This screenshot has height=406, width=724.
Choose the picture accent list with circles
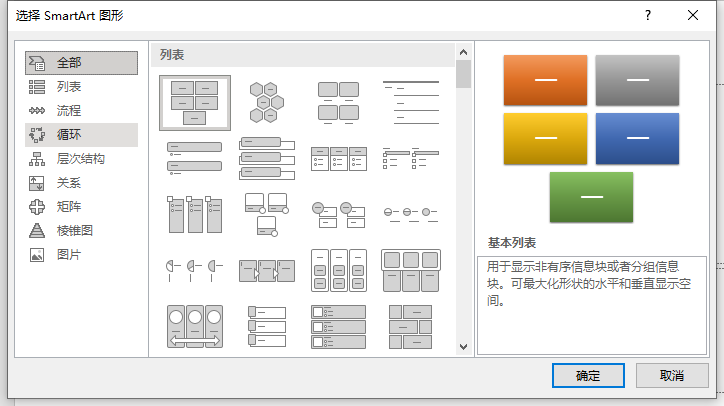267,214
